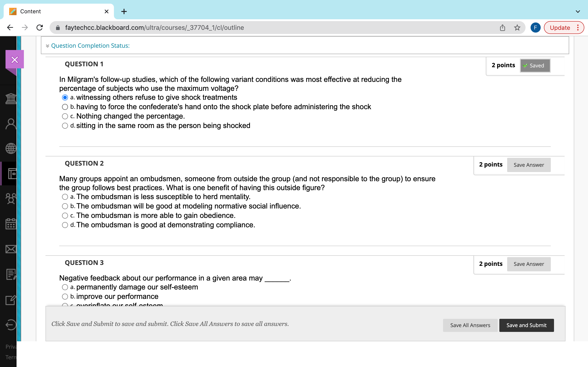Open the Grades icon in sidebar
This screenshot has height=367, width=588.
pyautogui.click(x=11, y=274)
